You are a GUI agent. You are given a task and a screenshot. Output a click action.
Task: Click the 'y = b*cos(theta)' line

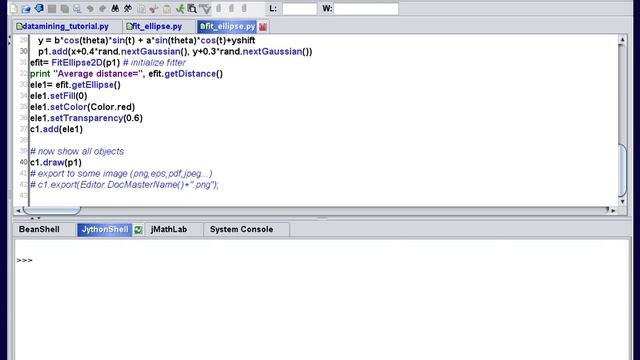pos(147,40)
